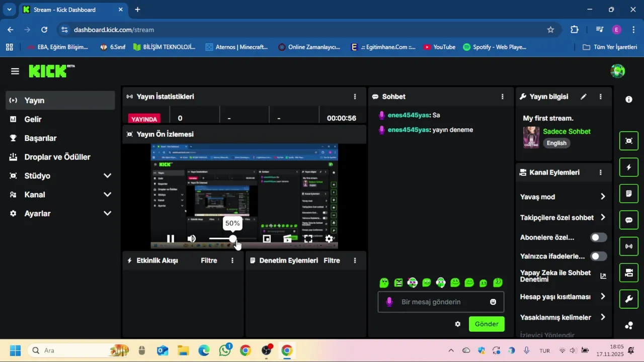The width and height of the screenshot is (644, 362).
Task: Insert the last green emote in chat row
Action: [498, 283]
